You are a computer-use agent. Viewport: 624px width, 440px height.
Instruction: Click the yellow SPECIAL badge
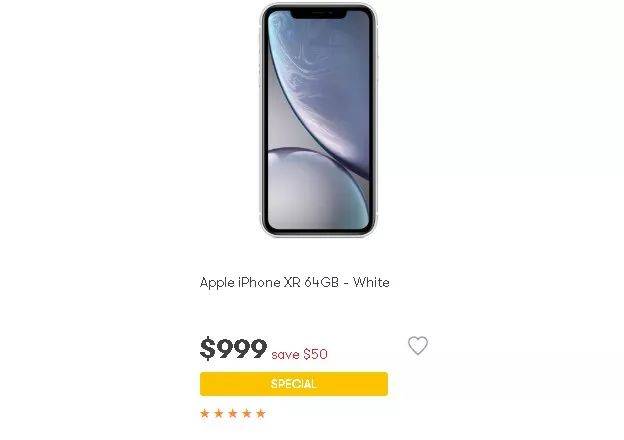pos(294,384)
